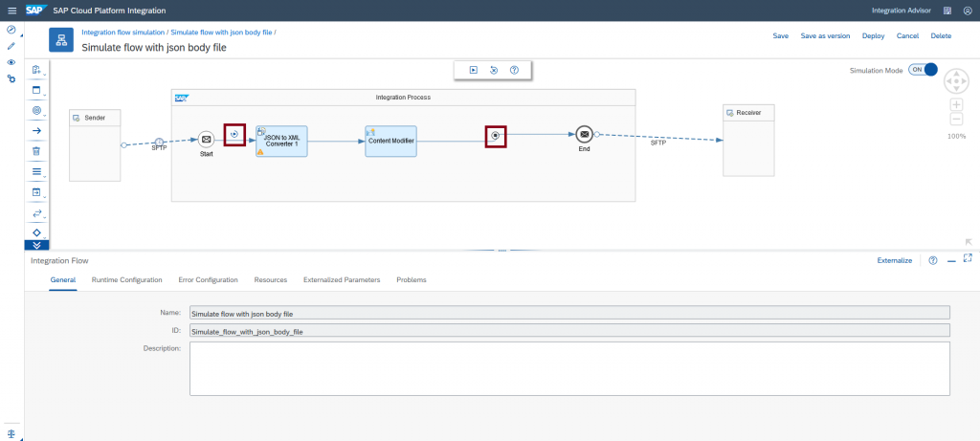Select the connector arrow tool in palette
Screen dimensions: 980x441
click(x=36, y=130)
